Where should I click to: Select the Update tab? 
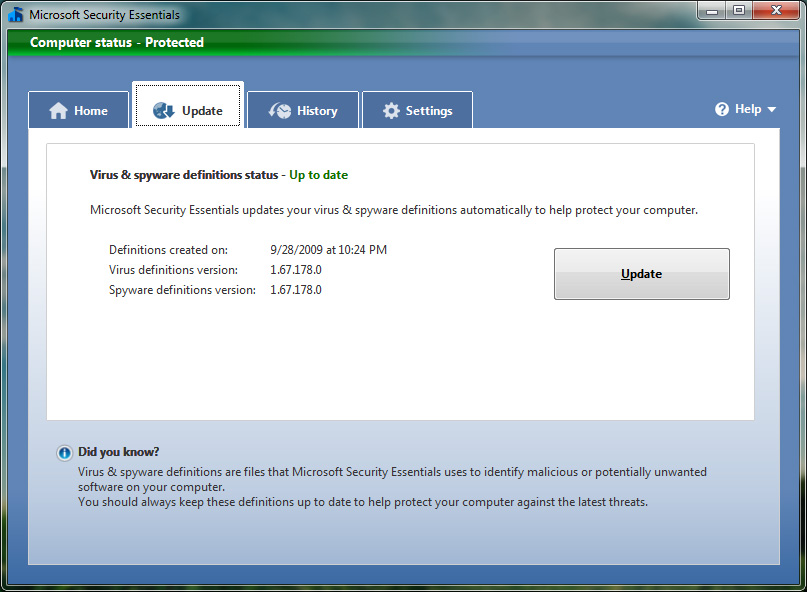(188, 105)
